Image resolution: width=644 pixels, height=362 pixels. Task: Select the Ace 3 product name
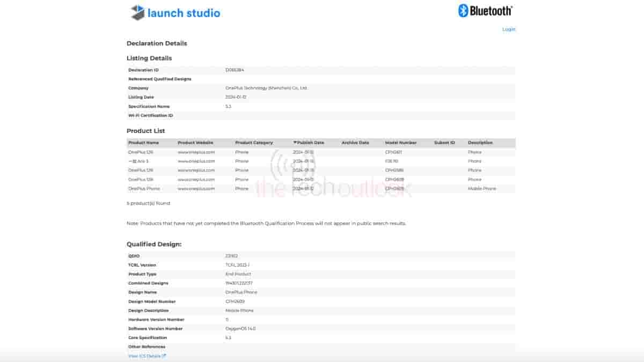(x=138, y=161)
